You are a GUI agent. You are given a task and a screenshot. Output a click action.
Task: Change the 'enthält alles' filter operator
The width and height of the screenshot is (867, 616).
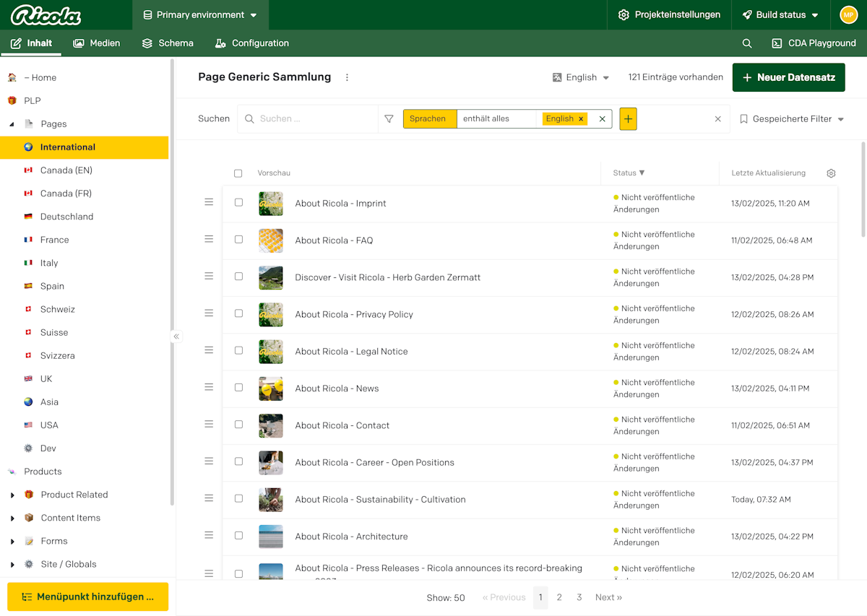(496, 119)
